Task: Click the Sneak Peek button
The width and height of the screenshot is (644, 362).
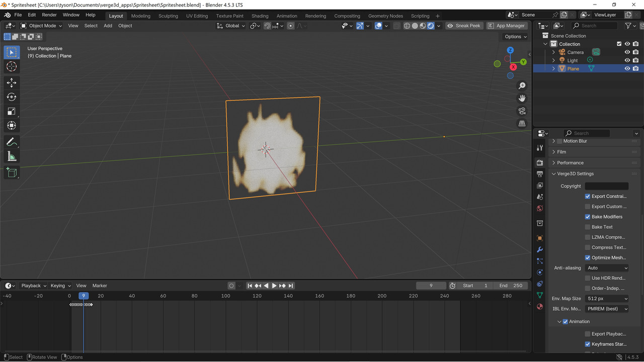Action: (463, 26)
